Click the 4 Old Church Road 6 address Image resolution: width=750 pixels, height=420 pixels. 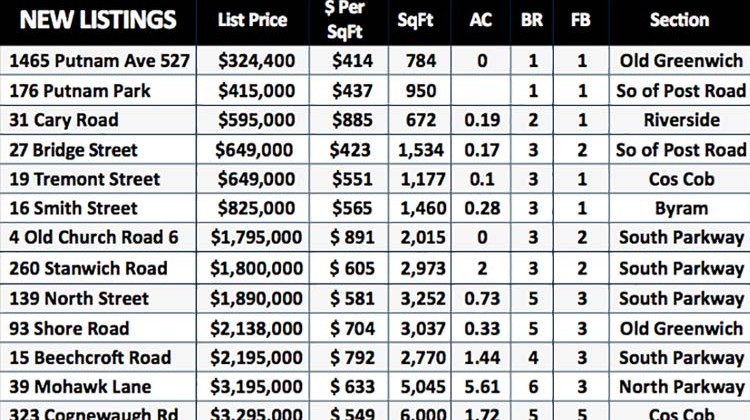(x=94, y=237)
